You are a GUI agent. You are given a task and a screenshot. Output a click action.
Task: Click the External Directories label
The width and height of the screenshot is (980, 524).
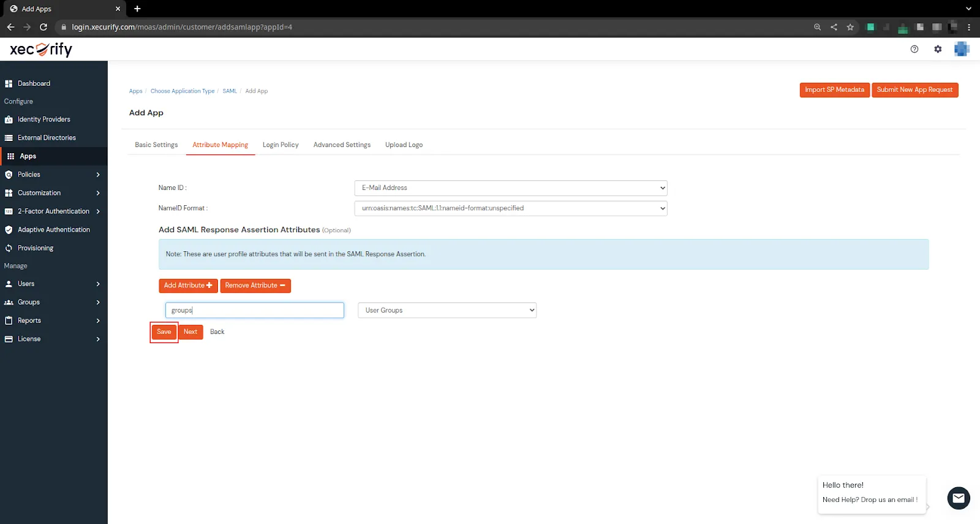pos(47,138)
